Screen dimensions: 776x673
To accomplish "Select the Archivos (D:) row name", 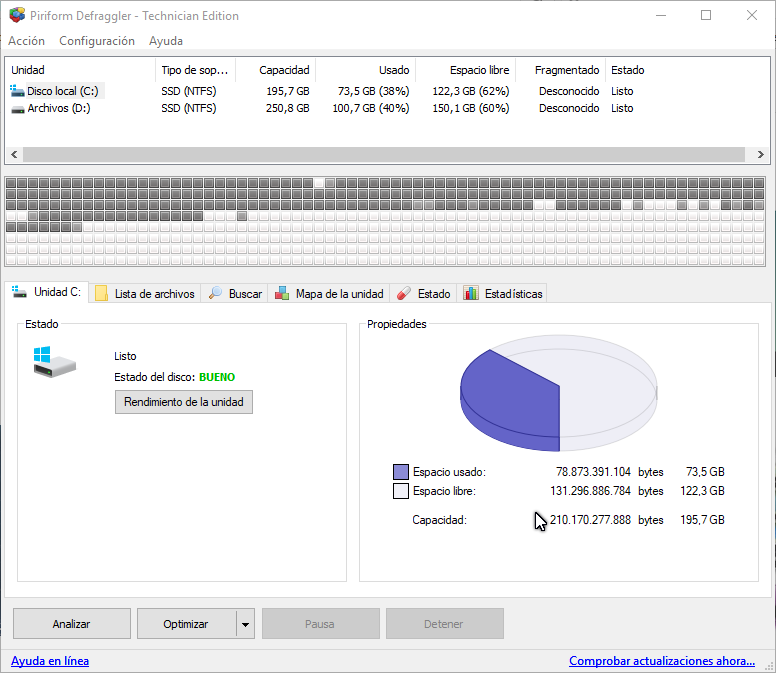I will [x=59, y=108].
